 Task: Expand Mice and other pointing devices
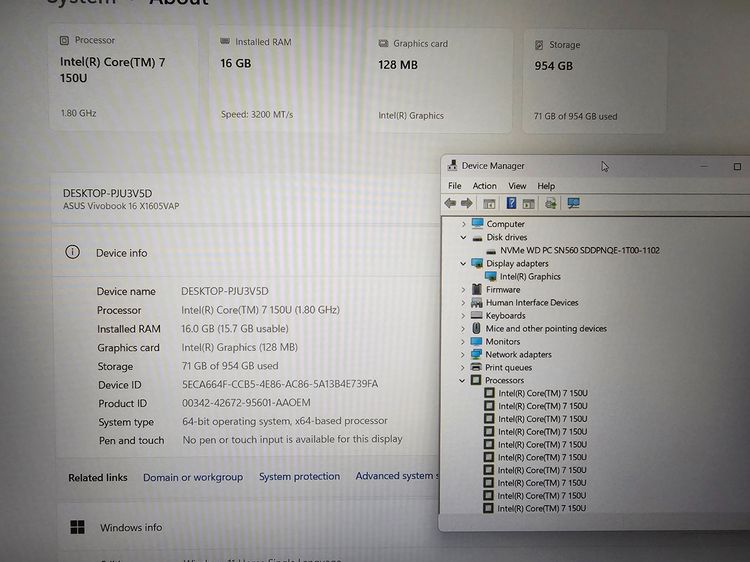tap(463, 329)
